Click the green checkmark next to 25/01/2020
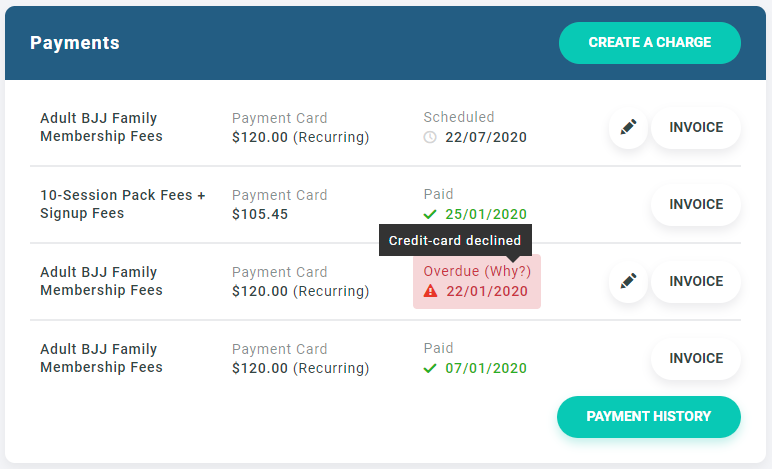This screenshot has height=469, width=772. pyautogui.click(x=430, y=214)
